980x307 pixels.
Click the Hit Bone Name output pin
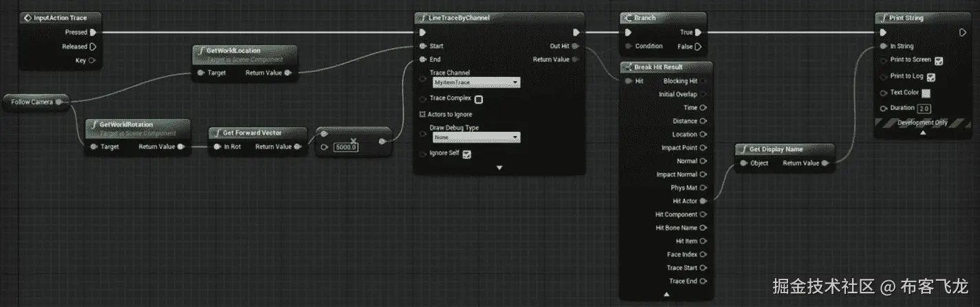pos(703,227)
